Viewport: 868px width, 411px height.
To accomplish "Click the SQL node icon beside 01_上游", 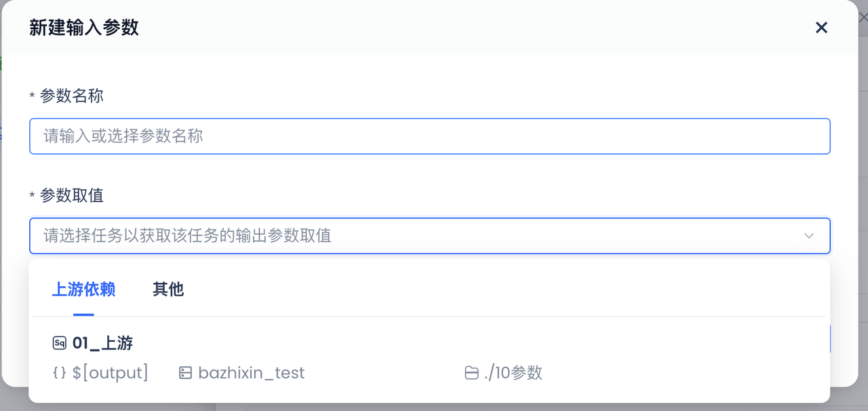I will [60, 343].
